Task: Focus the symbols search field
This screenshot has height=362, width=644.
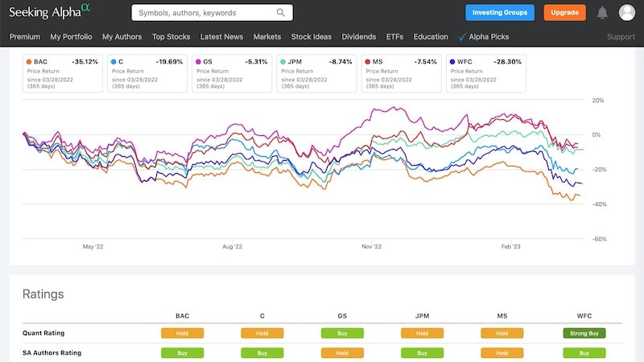Action: (x=212, y=12)
